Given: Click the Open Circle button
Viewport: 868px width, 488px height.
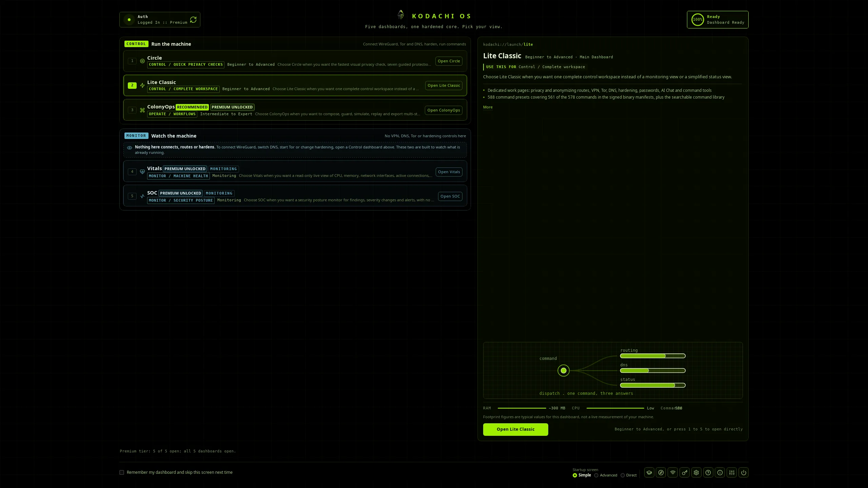Looking at the screenshot, I should [x=449, y=61].
